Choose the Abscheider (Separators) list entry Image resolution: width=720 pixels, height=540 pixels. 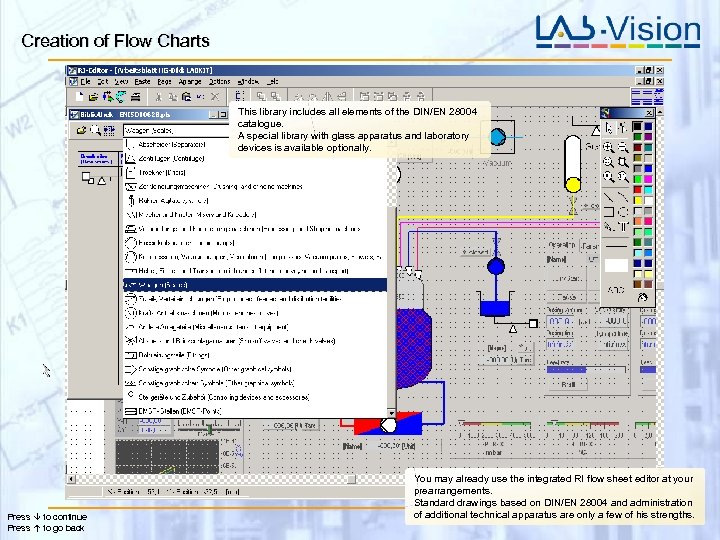tap(255, 144)
